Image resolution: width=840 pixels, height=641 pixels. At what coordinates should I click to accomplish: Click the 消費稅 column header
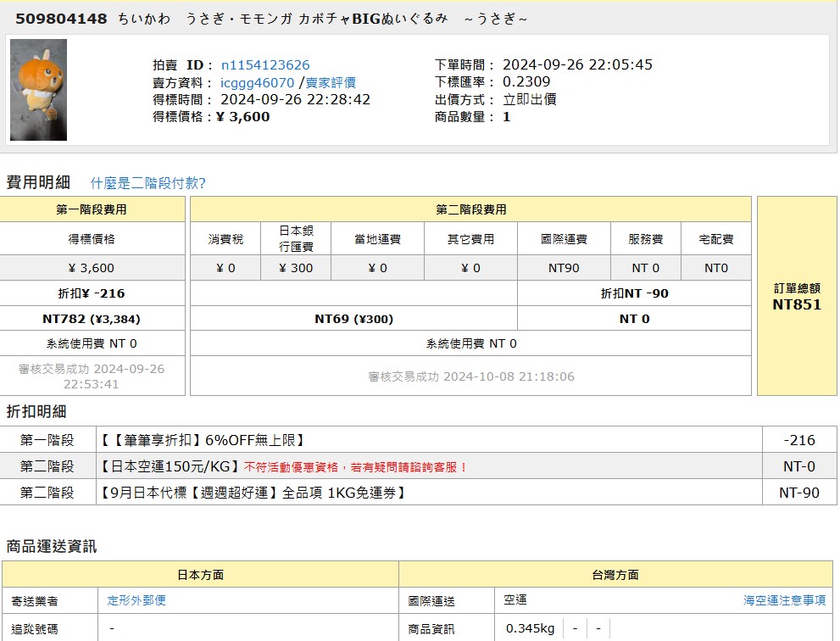click(x=225, y=238)
